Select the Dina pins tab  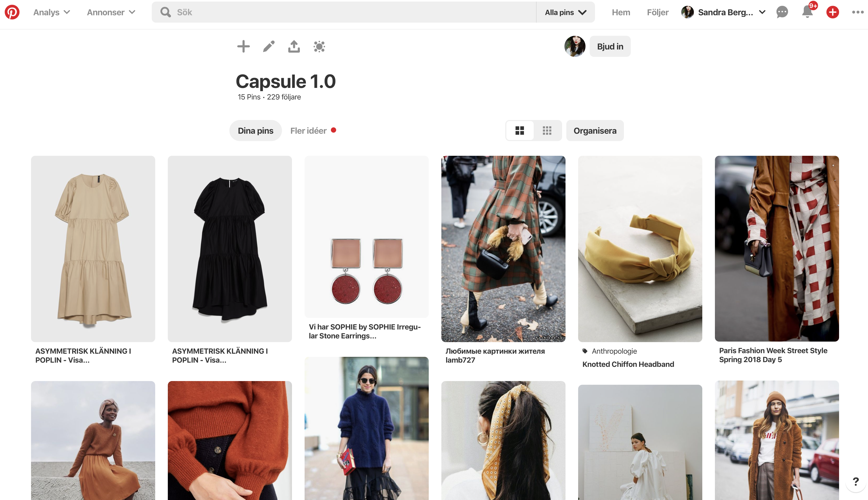click(x=255, y=131)
